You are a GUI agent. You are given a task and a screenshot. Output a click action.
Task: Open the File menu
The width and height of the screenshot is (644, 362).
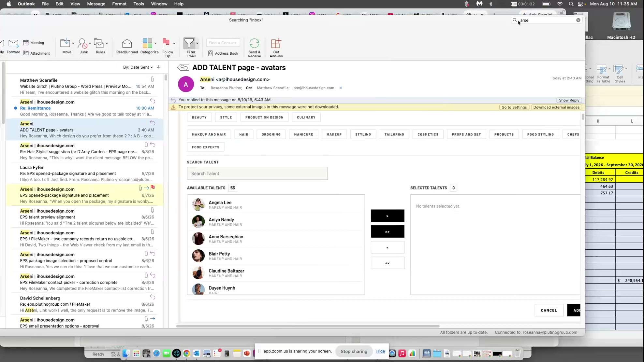pos(45,4)
